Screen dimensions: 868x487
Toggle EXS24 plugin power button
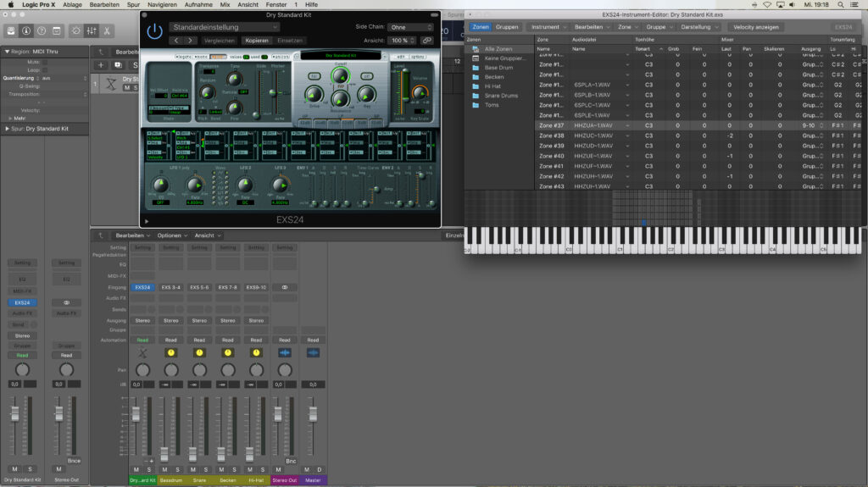pyautogui.click(x=154, y=31)
